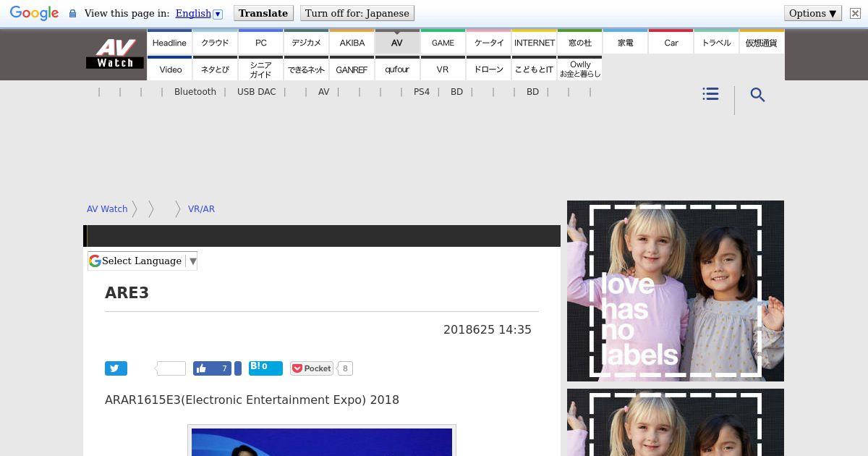Viewport: 868px width, 456px height.
Task: Open the ネタとぴ tab
Action: [x=215, y=69]
